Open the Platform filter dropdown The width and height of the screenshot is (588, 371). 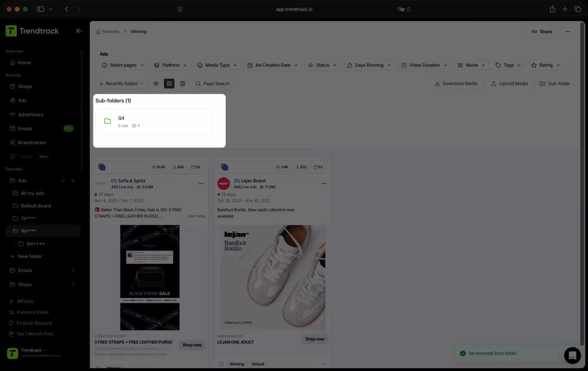pos(171,65)
